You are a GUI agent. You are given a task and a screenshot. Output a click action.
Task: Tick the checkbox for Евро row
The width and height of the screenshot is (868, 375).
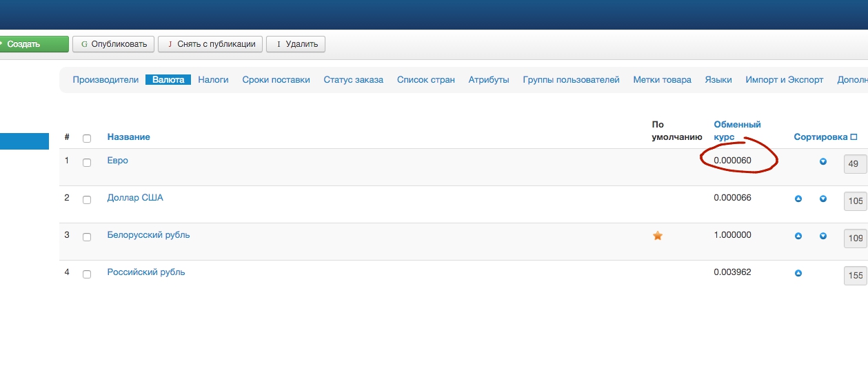(x=87, y=163)
